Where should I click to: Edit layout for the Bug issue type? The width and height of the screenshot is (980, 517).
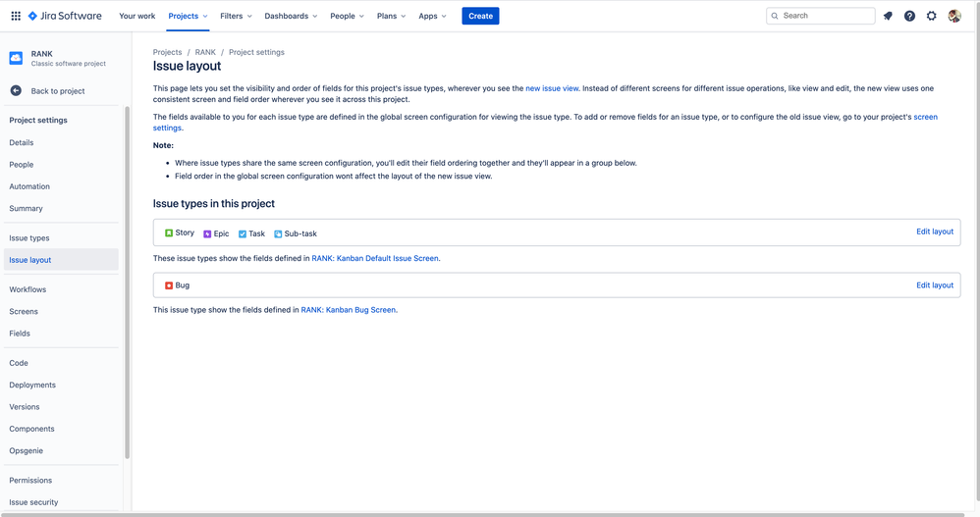point(935,285)
